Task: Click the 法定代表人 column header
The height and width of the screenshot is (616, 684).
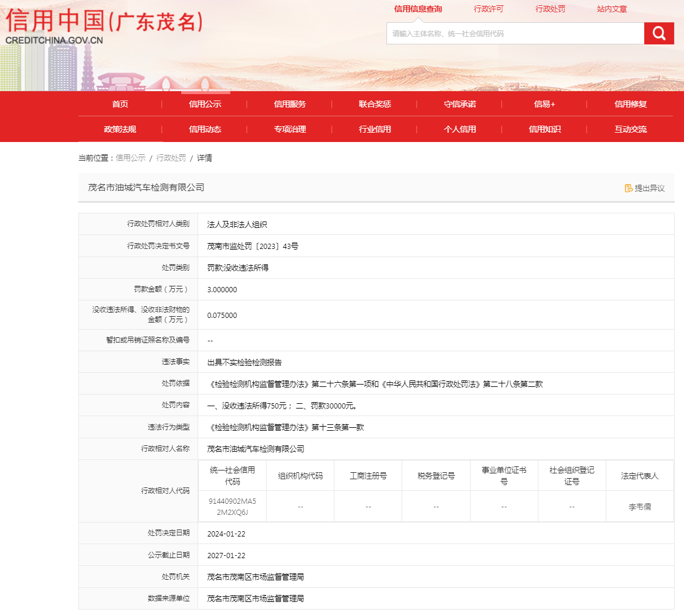Action: coord(640,476)
